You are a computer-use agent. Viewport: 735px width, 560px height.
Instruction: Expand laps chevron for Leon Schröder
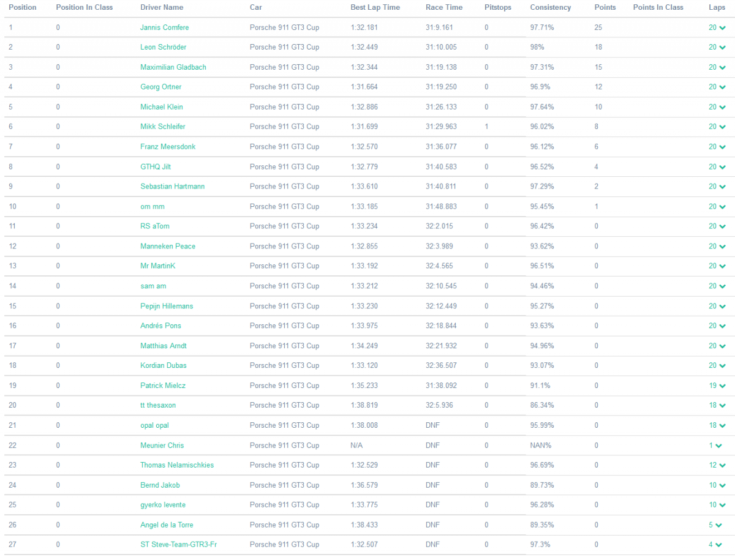pyautogui.click(x=717, y=47)
